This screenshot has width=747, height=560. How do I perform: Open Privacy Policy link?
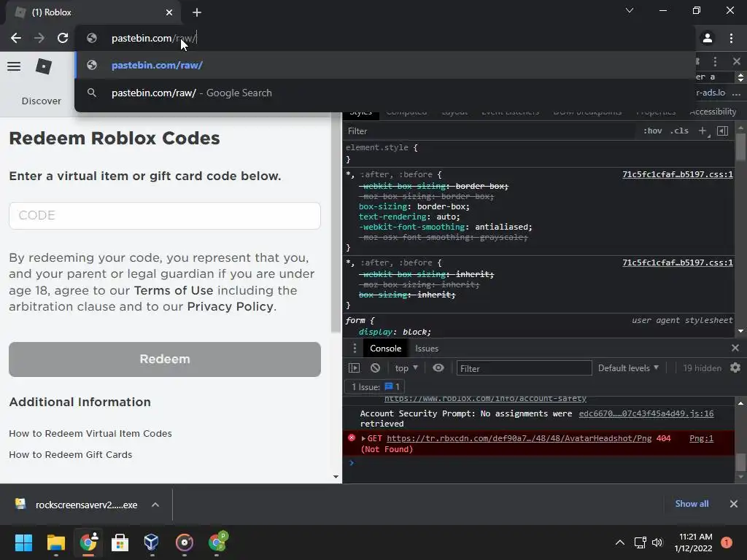pyautogui.click(x=230, y=307)
